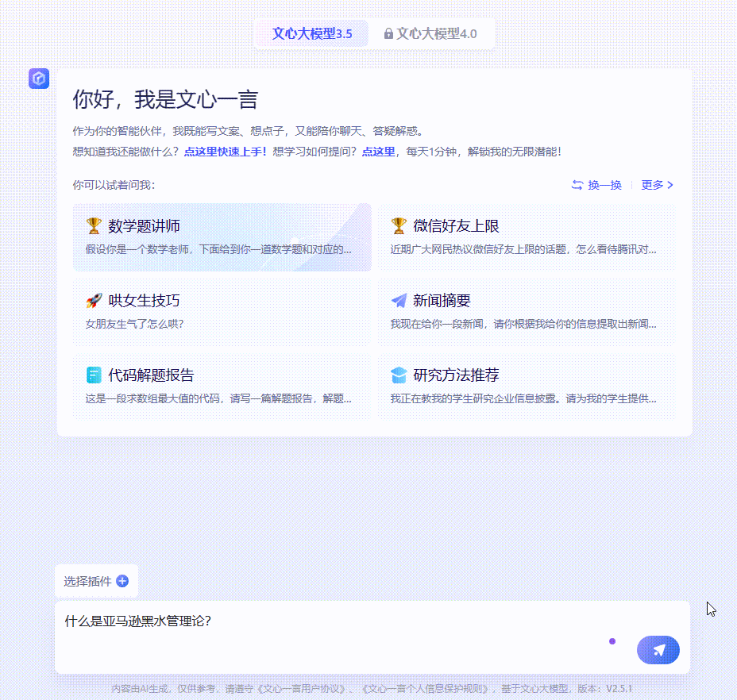Expand via the chevron next to 更多

click(670, 185)
